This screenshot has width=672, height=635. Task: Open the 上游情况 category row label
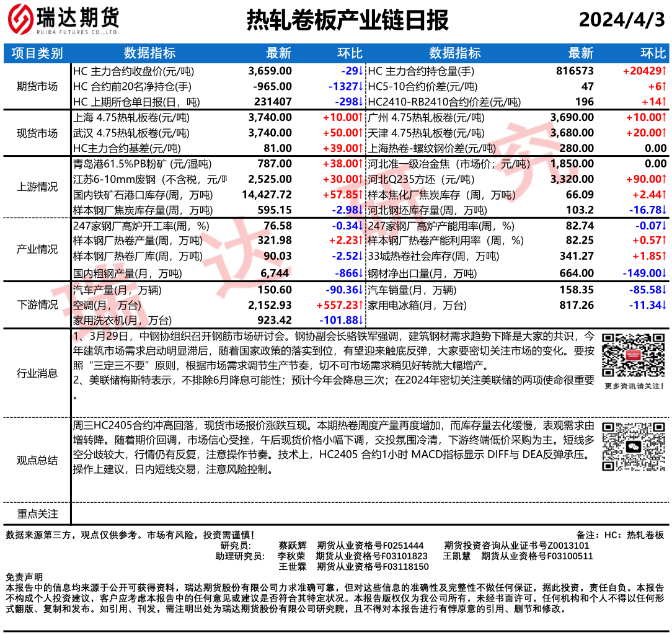coord(37,187)
